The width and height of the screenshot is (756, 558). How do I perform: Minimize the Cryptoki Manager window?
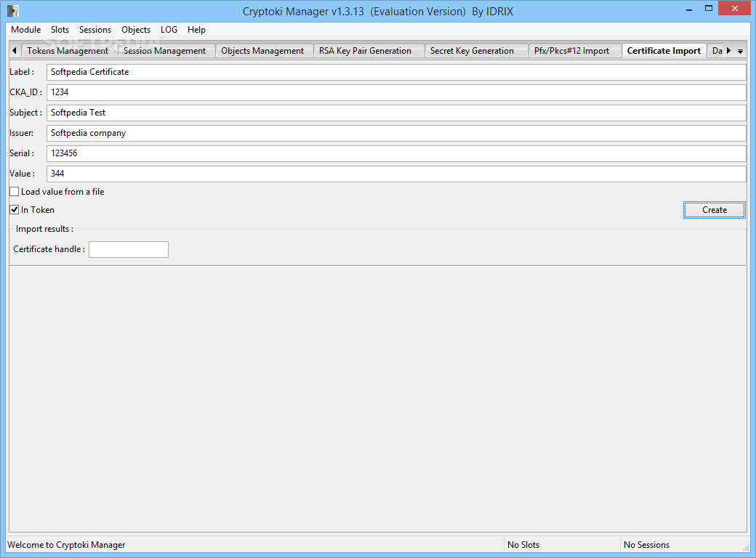click(x=689, y=9)
